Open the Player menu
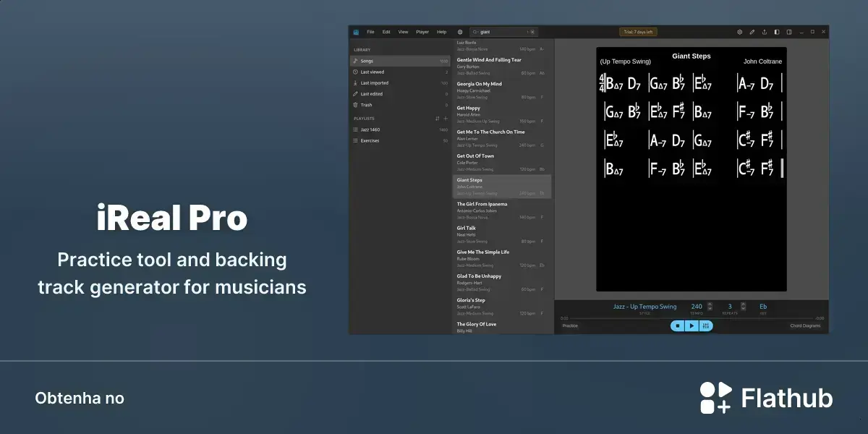 tap(422, 32)
